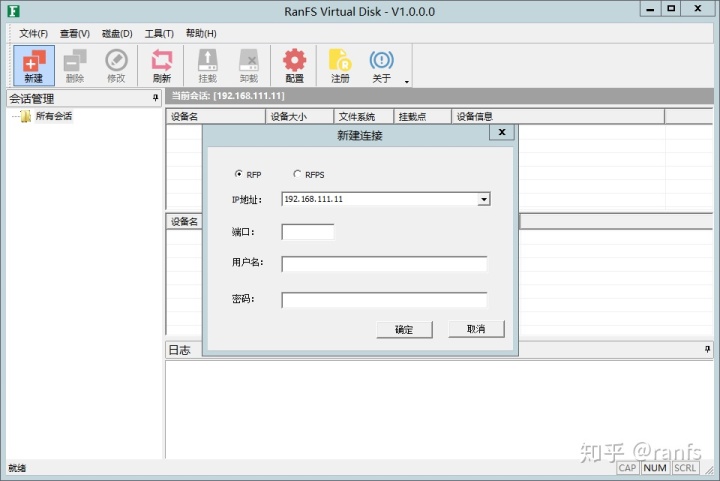Click the 关于 (About) toolbar icon
Screen dimensions: 720x481
[382, 66]
